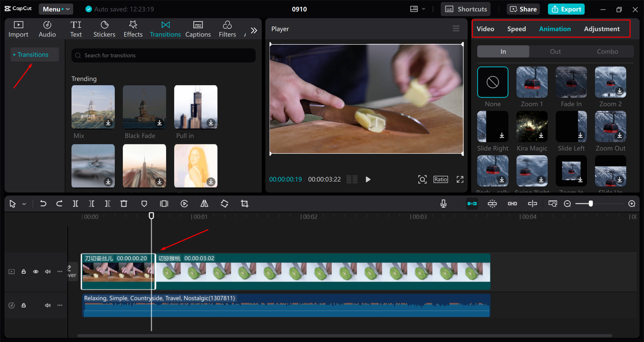Click the Search for transitions field
This screenshot has height=342, width=644.
click(x=164, y=55)
